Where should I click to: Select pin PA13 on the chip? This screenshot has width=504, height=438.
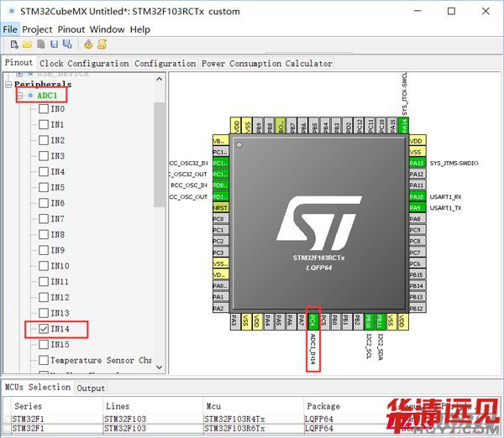coord(417,163)
